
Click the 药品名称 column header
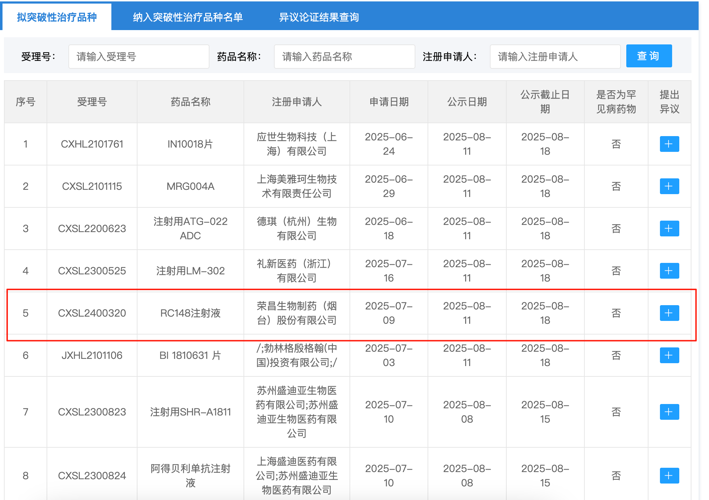coord(190,102)
